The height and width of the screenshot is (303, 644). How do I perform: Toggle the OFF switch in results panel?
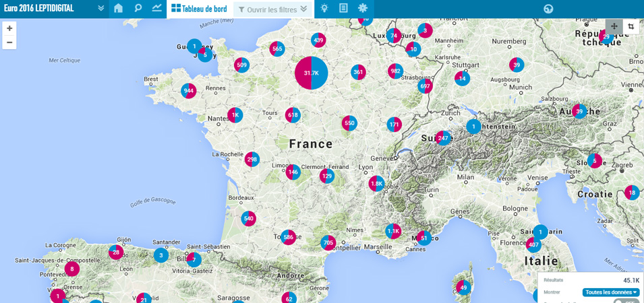[626, 302]
